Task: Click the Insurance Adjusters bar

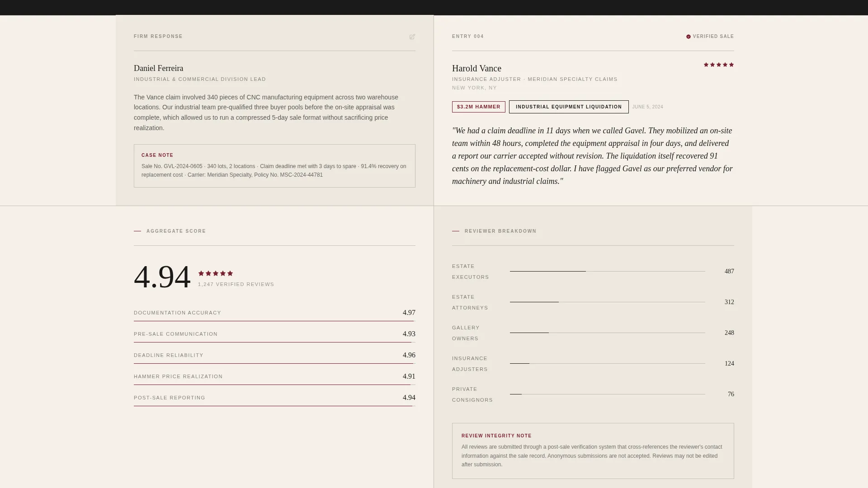Action: click(x=608, y=363)
